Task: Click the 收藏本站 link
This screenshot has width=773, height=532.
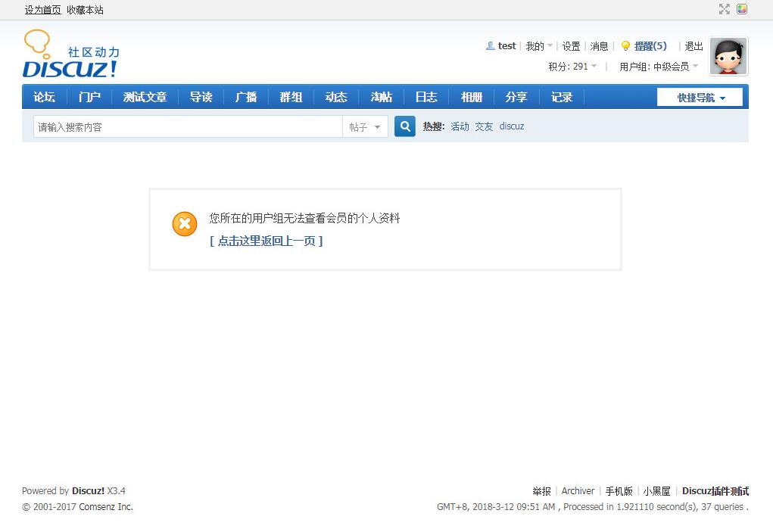Action: pyautogui.click(x=85, y=10)
